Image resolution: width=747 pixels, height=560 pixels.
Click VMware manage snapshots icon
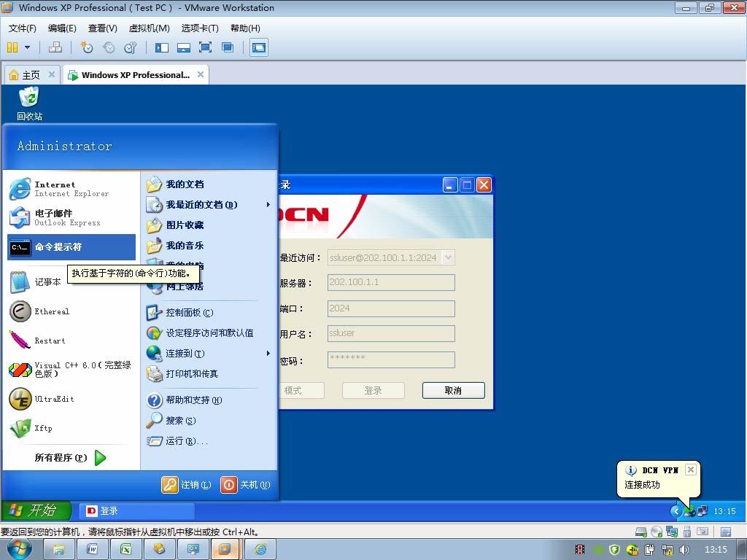click(x=131, y=47)
